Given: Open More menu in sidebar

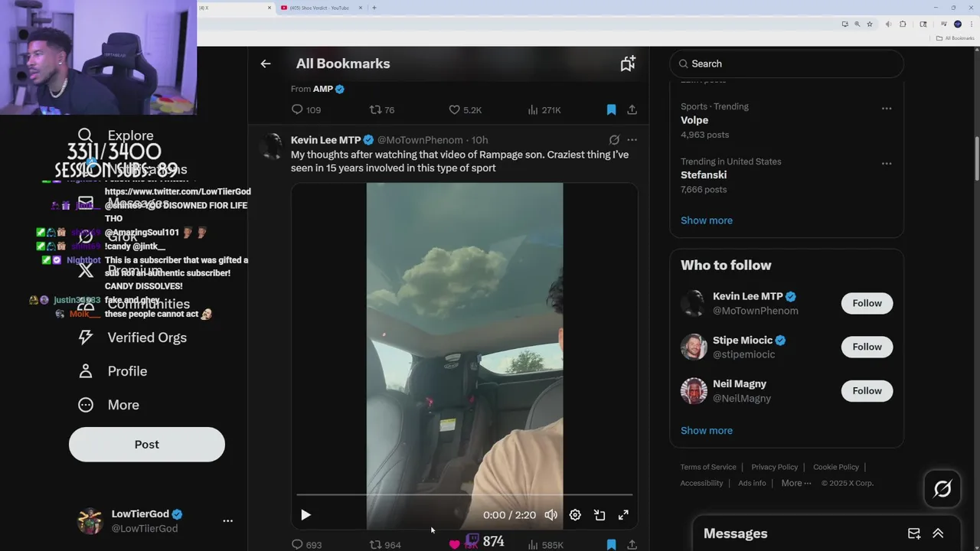Looking at the screenshot, I should coord(109,405).
